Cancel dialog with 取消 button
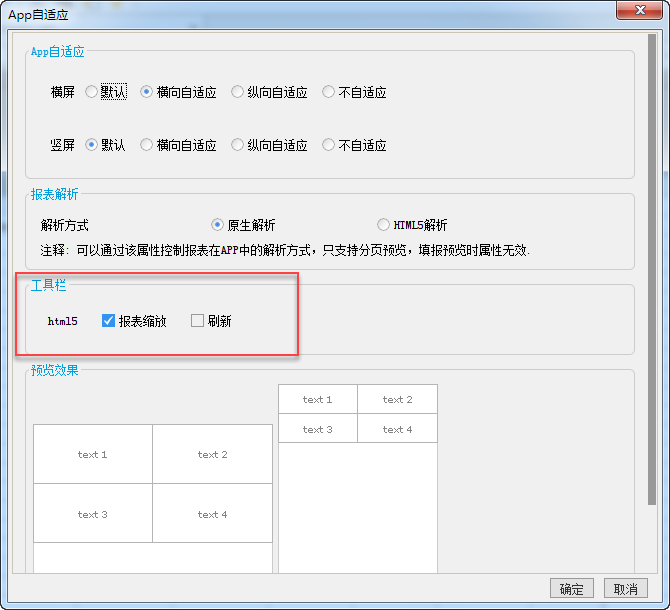 pyautogui.click(x=626, y=589)
